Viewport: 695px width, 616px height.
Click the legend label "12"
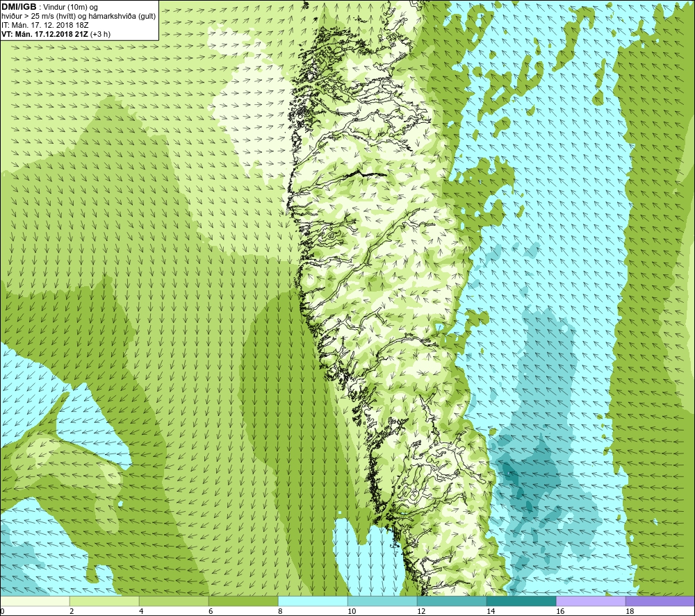point(421,612)
